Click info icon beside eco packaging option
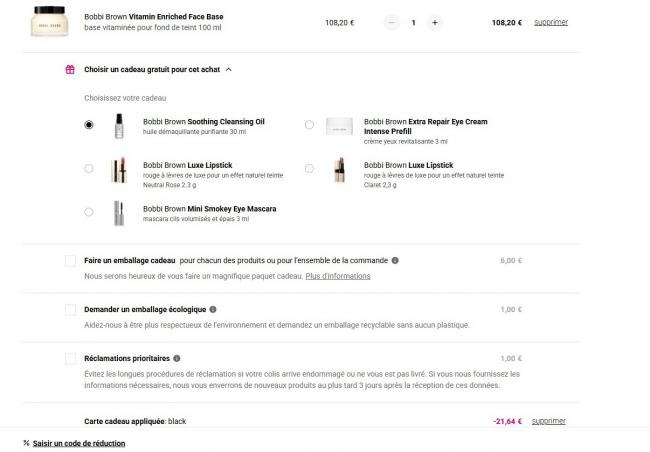Viewport: 650px width, 452px height. [x=212, y=309]
